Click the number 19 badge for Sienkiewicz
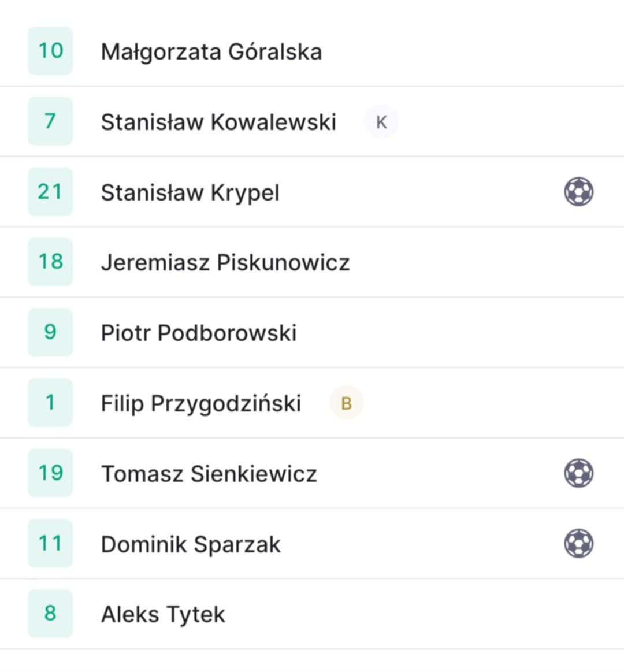This screenshot has width=624, height=672. (x=50, y=473)
